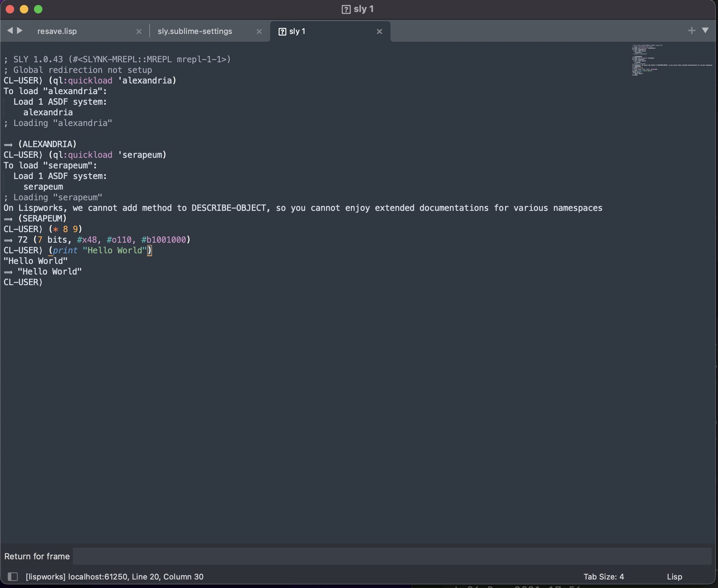This screenshot has height=588, width=718.
Task: Click the forward navigation arrow in the tab bar
Action: tap(19, 31)
